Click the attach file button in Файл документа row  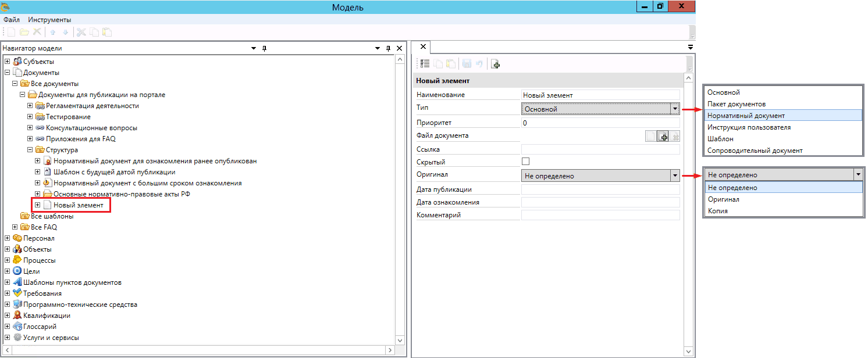click(663, 136)
